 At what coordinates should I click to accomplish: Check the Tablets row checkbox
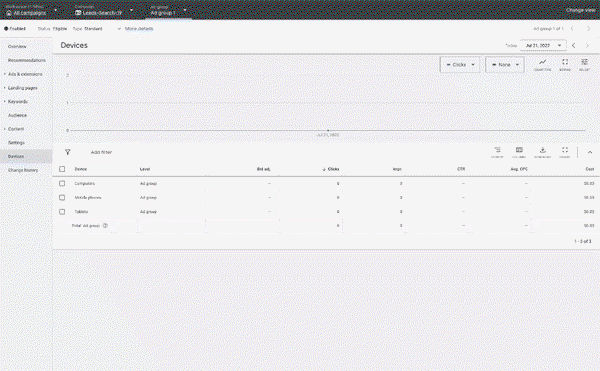62,212
